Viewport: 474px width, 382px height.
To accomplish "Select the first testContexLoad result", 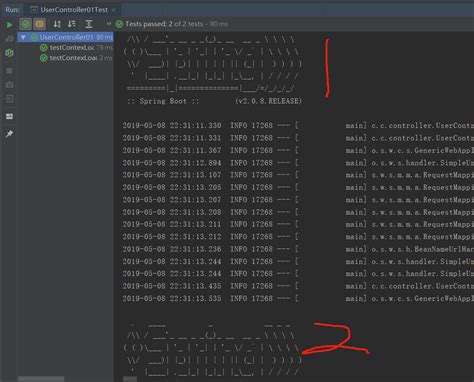I will [x=76, y=48].
